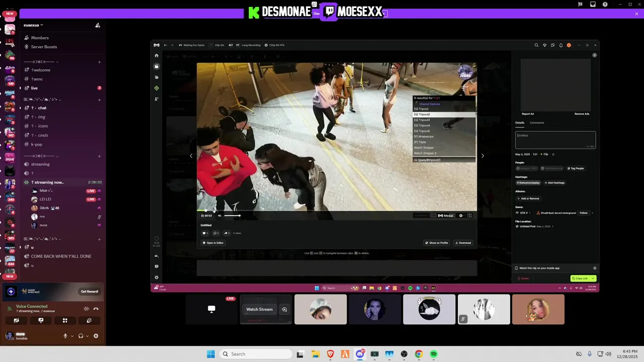Open Medal sidebar folder icon
Screen dimensions: 644x362
[156, 77]
